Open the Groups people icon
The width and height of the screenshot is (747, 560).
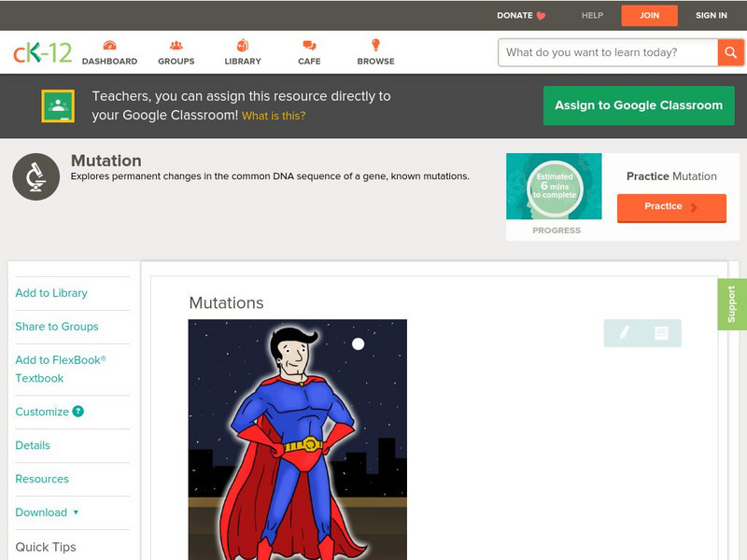pos(176,45)
